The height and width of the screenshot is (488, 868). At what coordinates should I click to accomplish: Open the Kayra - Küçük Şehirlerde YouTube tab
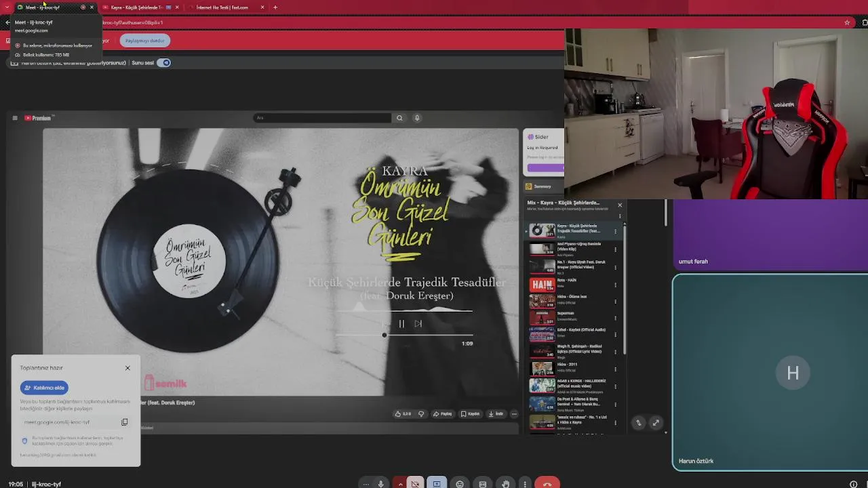point(140,7)
